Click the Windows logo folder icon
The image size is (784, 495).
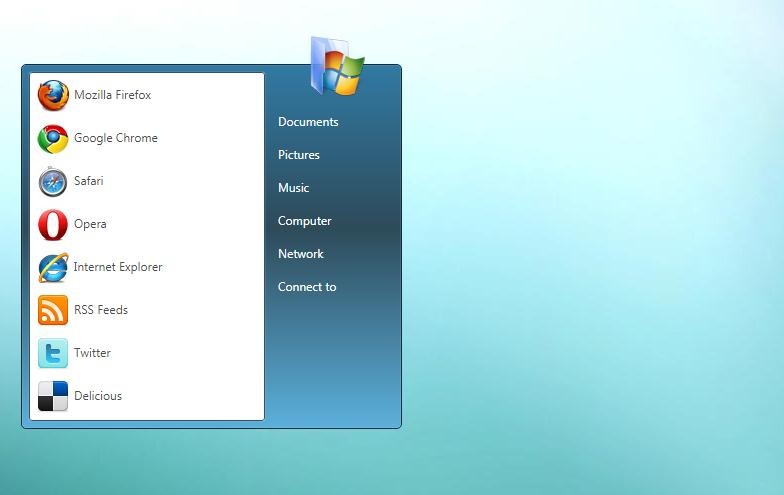[x=337, y=67]
